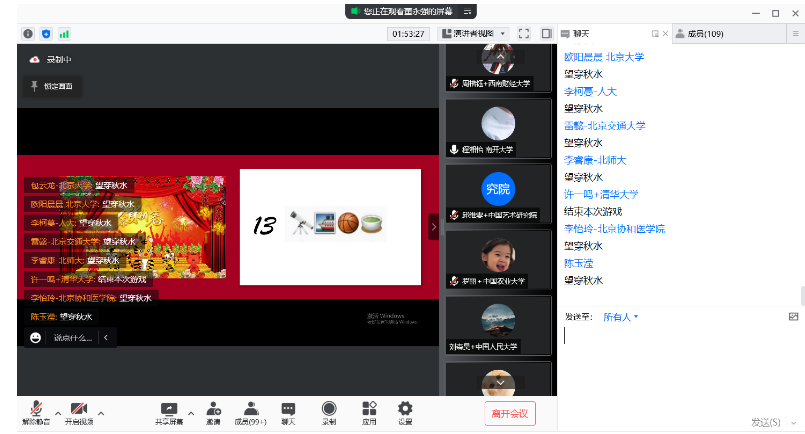Unmute the microphone
This screenshot has height=434, width=805.
click(x=36, y=413)
